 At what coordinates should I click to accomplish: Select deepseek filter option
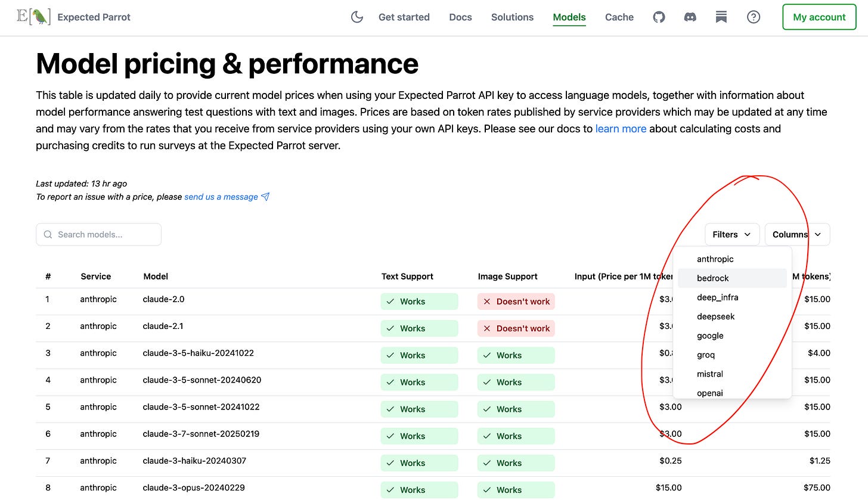(732, 316)
